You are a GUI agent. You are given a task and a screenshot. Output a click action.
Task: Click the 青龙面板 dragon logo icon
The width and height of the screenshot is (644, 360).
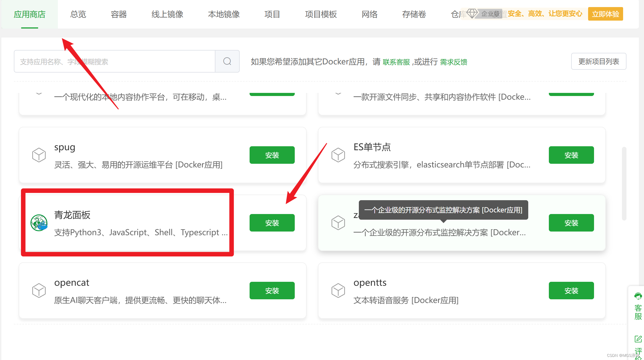click(x=39, y=223)
